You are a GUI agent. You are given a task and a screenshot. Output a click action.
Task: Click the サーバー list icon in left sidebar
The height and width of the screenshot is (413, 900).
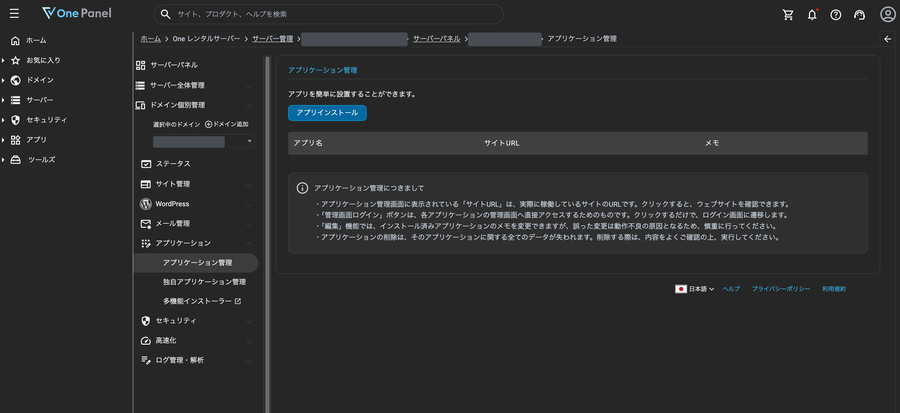click(15, 100)
